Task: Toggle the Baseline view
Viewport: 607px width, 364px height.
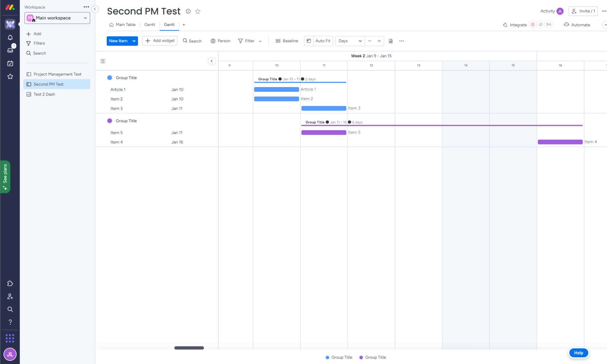Action: pyautogui.click(x=286, y=41)
